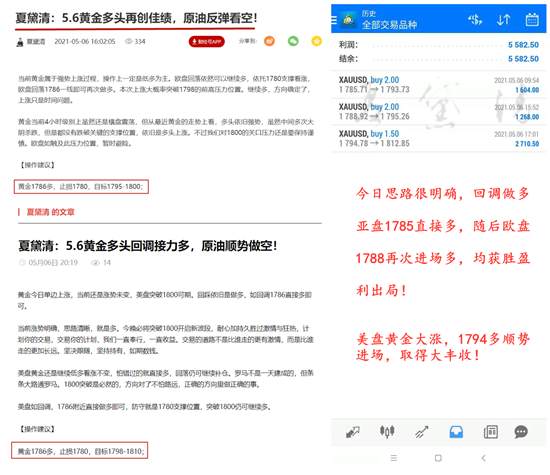Select the 结余 balance 5 582.50

pyautogui.click(x=523, y=59)
